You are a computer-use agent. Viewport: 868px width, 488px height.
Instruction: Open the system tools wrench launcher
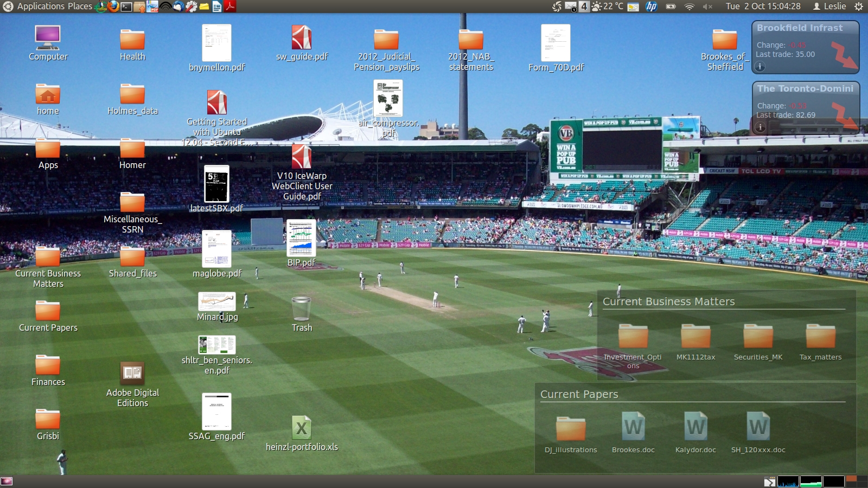point(192,7)
